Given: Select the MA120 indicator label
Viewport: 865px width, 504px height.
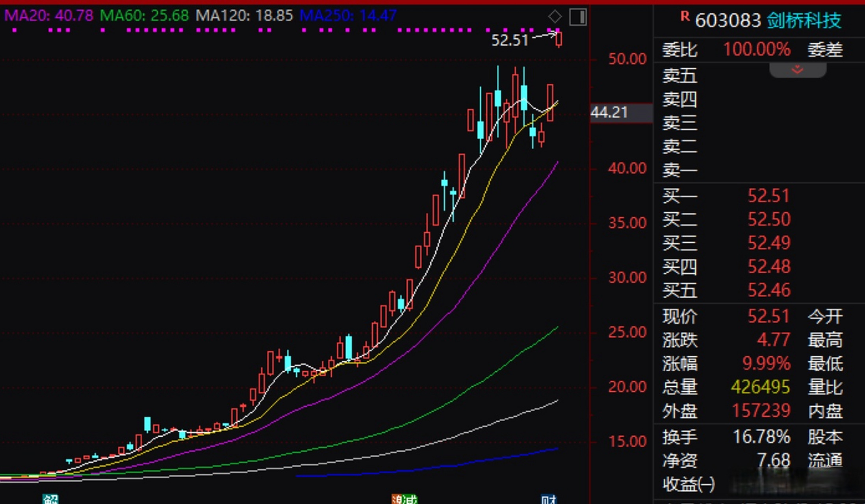Looking at the screenshot, I should click(244, 16).
